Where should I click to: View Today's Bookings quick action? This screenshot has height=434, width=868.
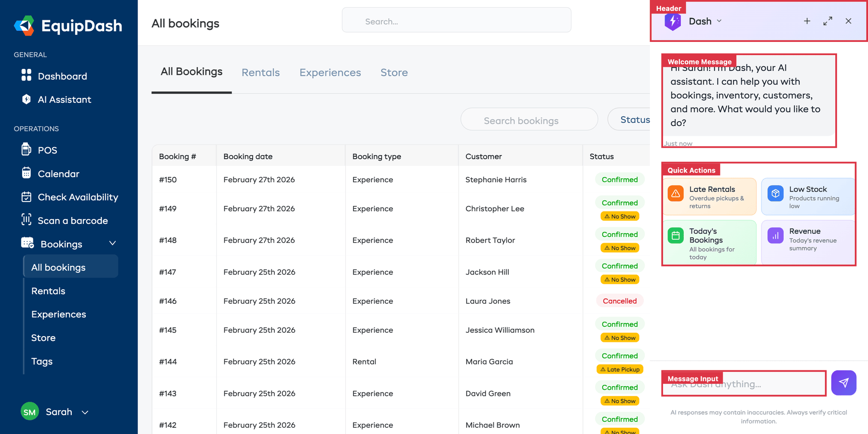(709, 242)
